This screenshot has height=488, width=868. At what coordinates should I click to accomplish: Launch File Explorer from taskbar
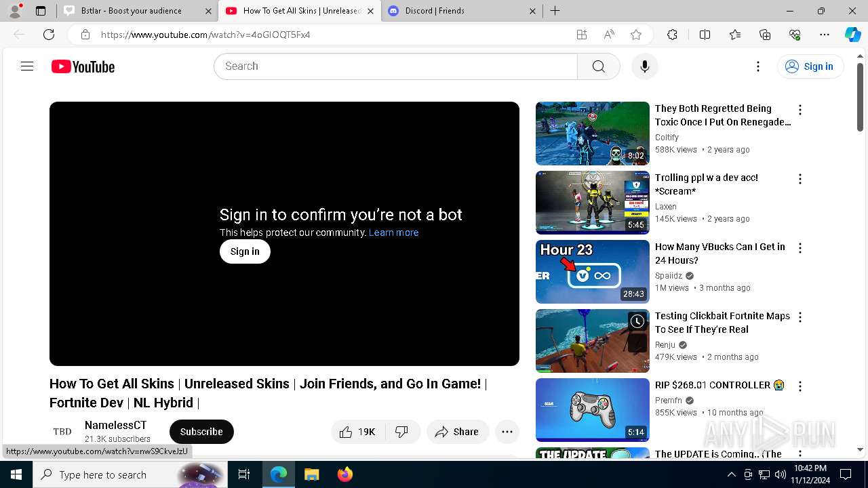[x=311, y=474]
